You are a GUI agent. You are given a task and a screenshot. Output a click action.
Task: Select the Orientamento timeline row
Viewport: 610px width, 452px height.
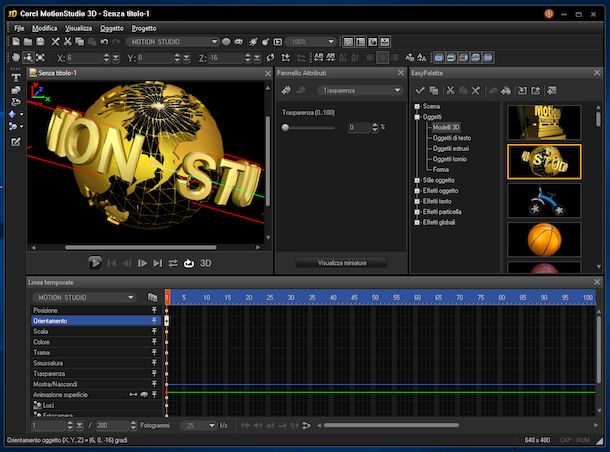click(96, 321)
